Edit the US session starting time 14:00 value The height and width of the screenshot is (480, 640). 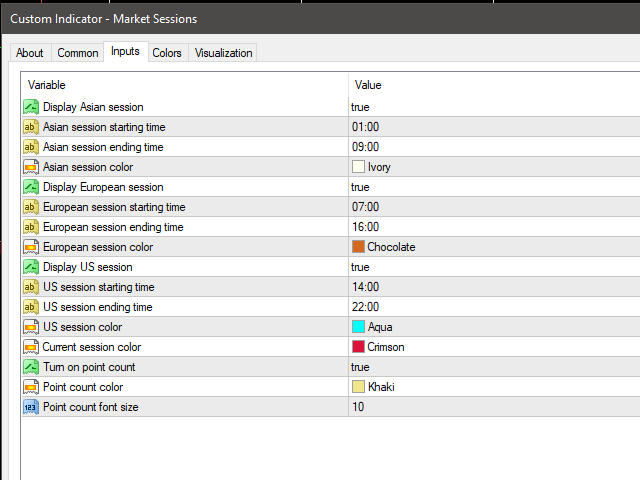(365, 287)
